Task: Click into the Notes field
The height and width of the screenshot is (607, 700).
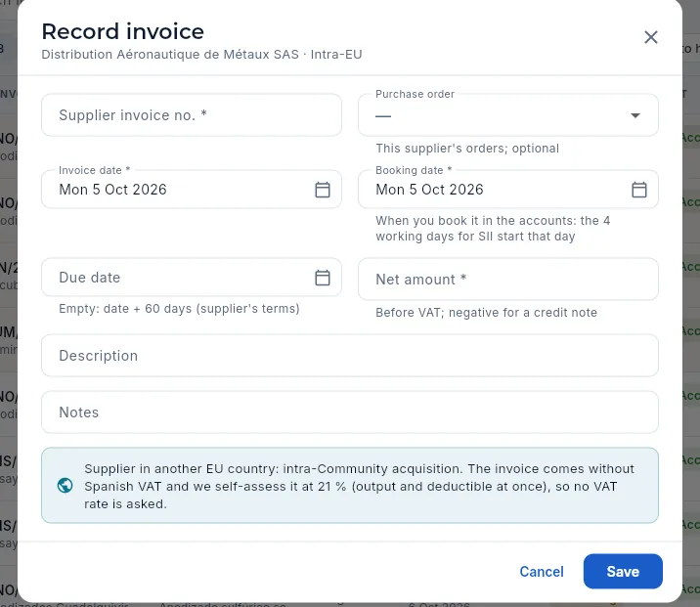Action: pyautogui.click(x=350, y=412)
